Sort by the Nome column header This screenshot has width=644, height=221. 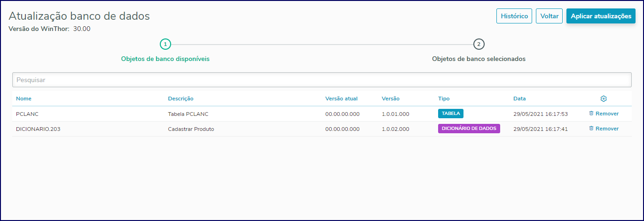[x=24, y=99]
